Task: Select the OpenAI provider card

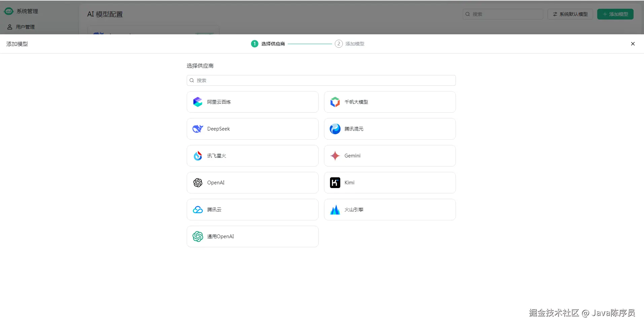Action: tap(253, 183)
